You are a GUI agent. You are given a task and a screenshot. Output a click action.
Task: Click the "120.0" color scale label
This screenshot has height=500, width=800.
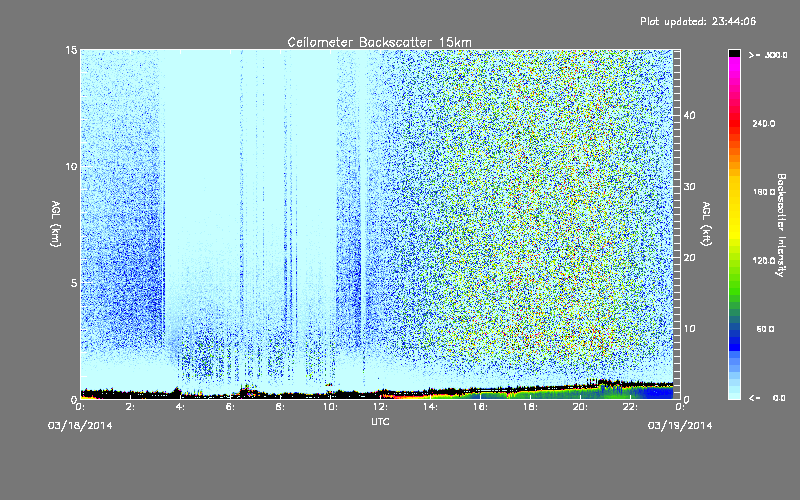764,260
